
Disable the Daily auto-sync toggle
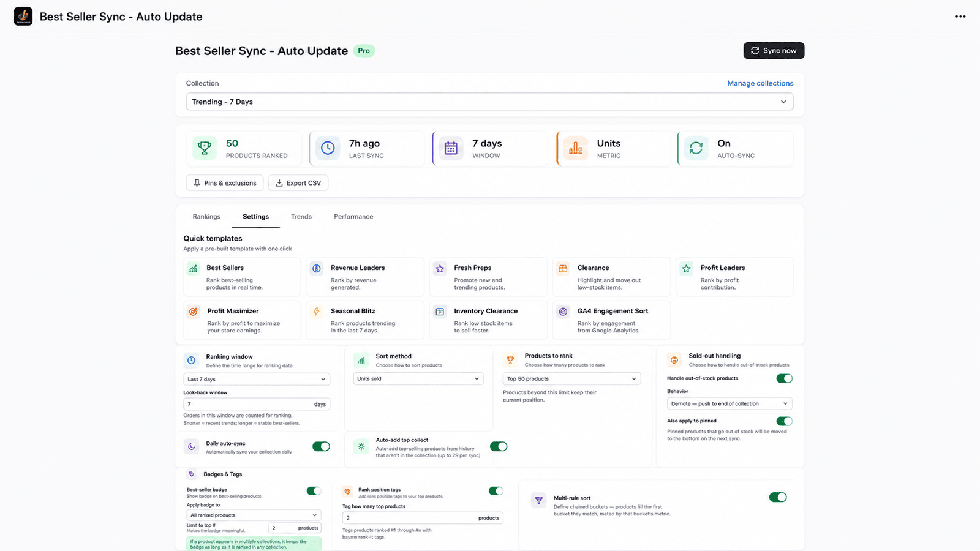(321, 446)
